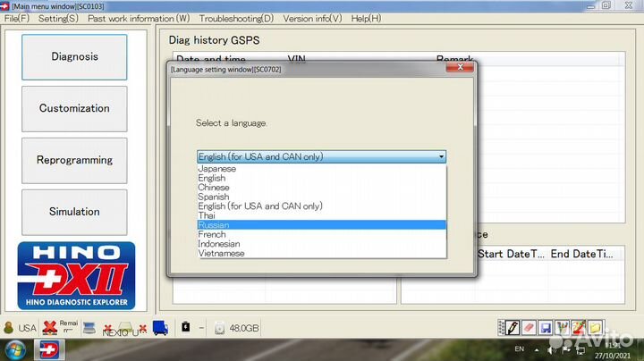This screenshot has height=361, width=644.
Task: Open the Setting(S) menu
Action: coord(58,18)
